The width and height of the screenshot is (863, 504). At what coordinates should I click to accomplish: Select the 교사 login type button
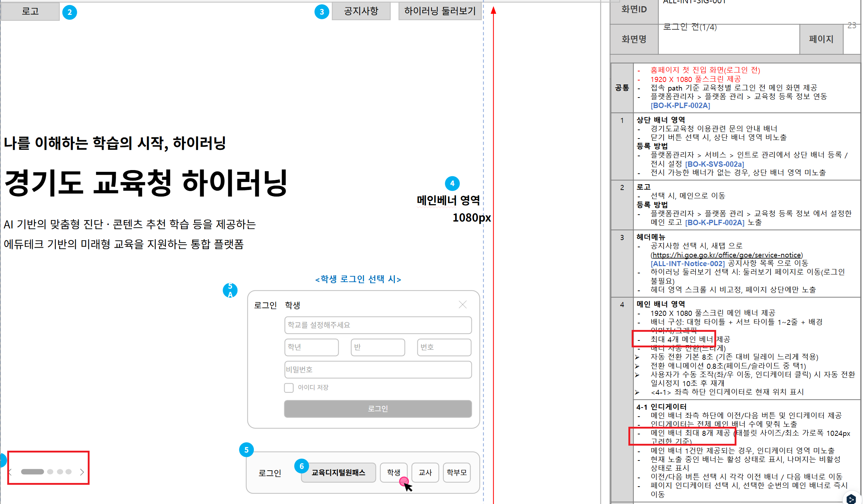pos(425,472)
